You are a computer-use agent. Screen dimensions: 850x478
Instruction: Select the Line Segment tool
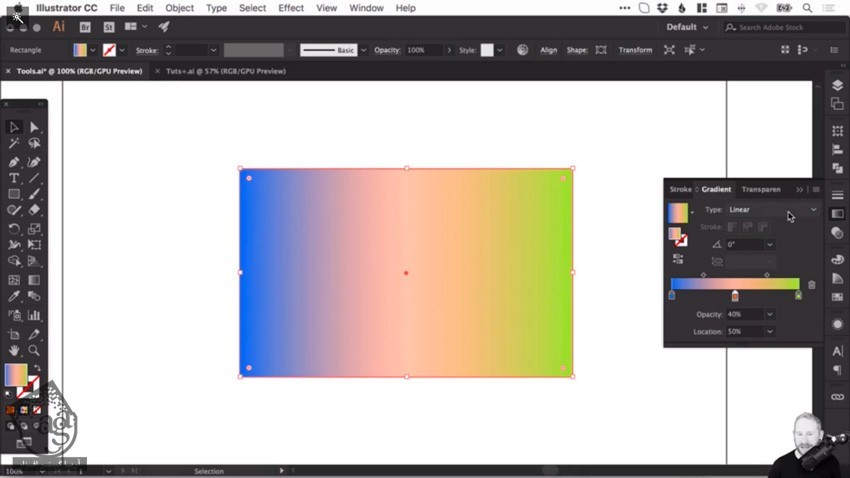point(34,178)
